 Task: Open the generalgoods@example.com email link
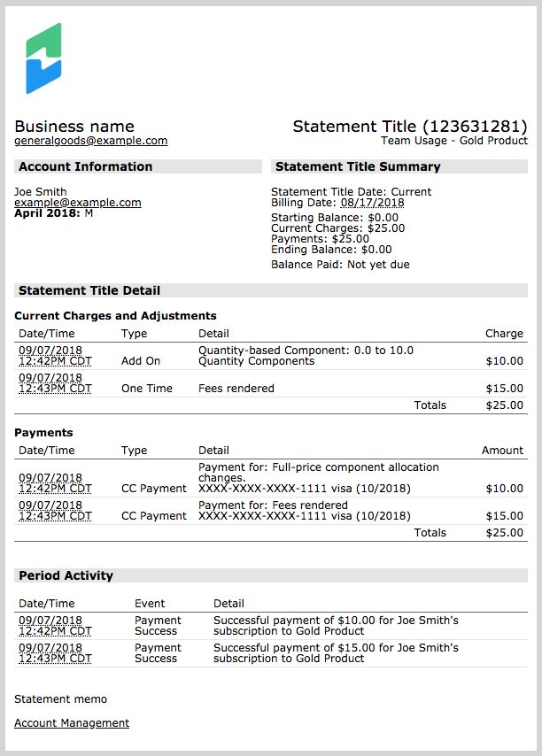point(90,141)
